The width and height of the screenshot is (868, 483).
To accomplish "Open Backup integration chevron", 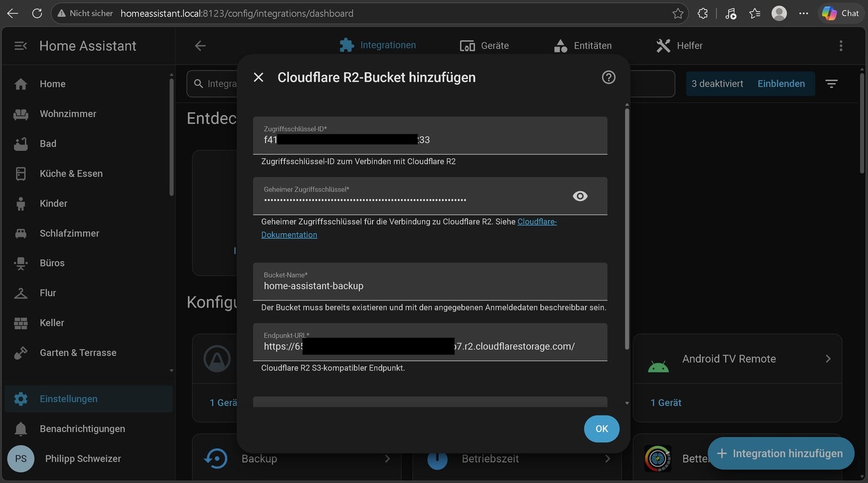I will [387, 459].
